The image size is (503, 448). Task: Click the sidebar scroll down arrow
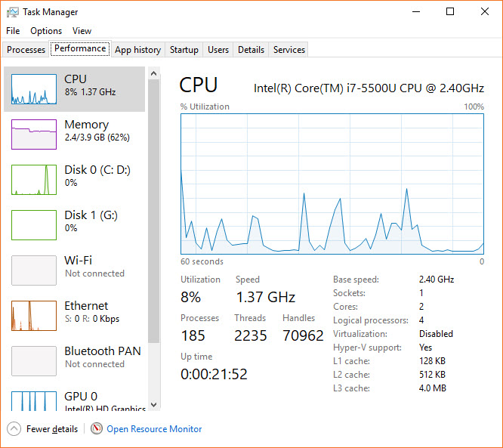(153, 405)
